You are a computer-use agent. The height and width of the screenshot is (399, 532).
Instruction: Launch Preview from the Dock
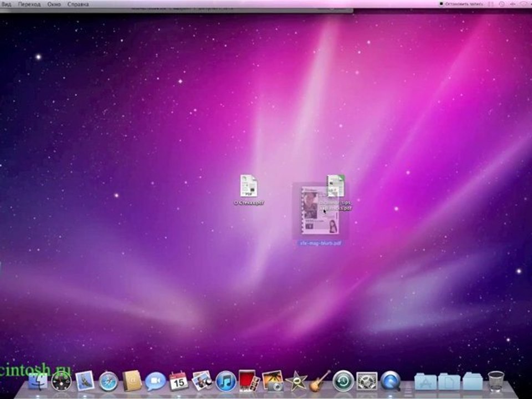pos(202,381)
